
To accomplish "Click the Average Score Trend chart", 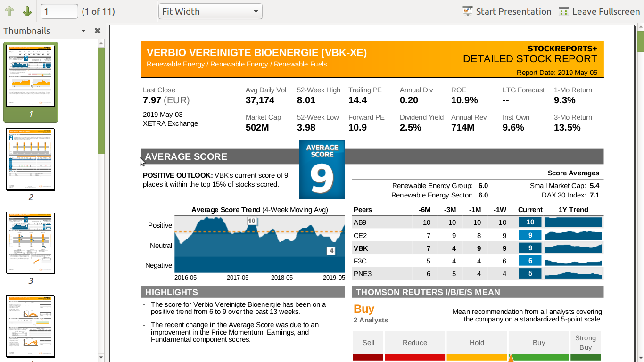I will coord(260,244).
